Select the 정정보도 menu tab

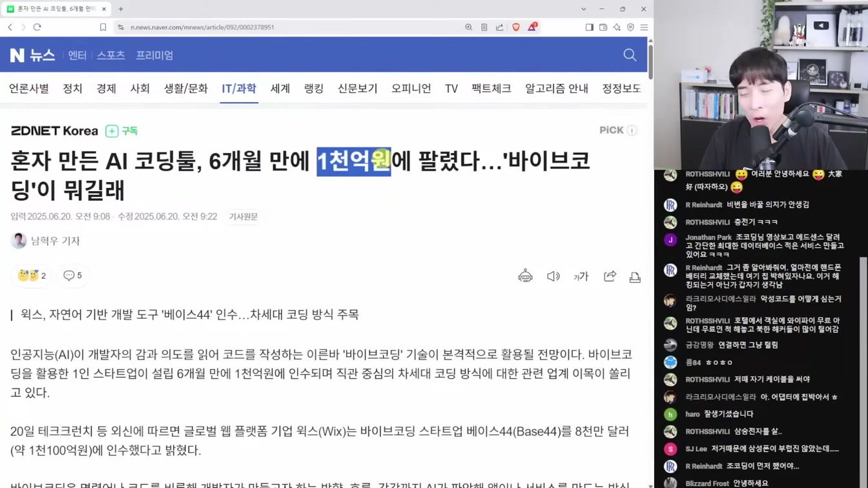(x=621, y=88)
